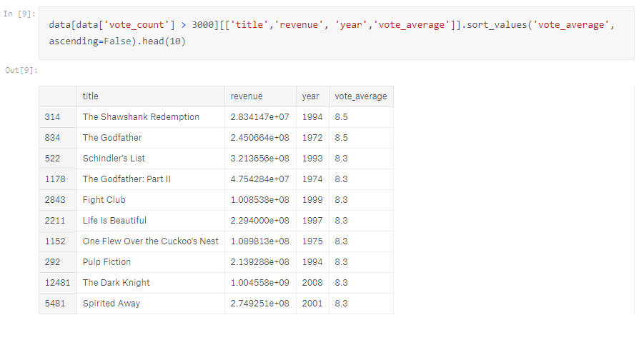This screenshot has width=644, height=340.
Task: Select One Flew Over the Cuckoo's Nest cell
Action: pyautogui.click(x=150, y=241)
